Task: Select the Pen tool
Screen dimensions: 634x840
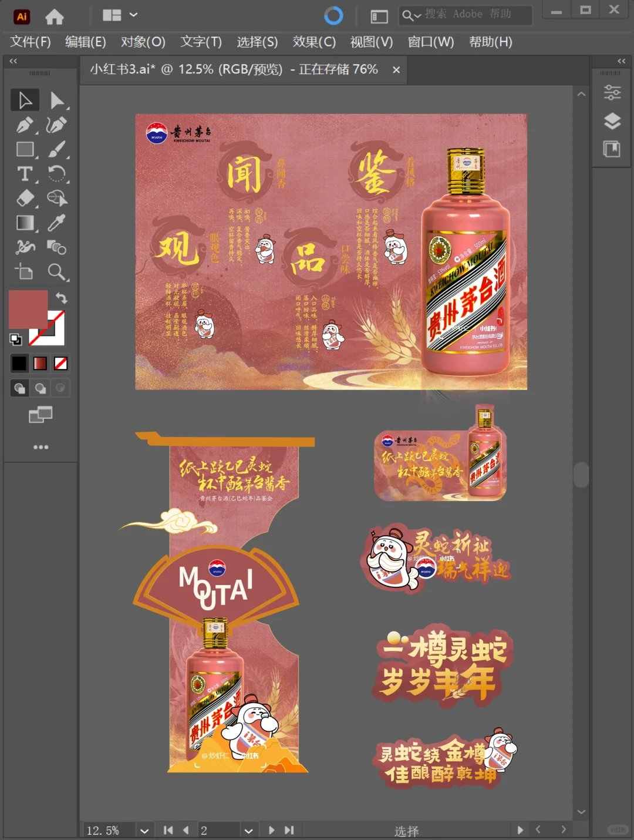Action: point(25,125)
